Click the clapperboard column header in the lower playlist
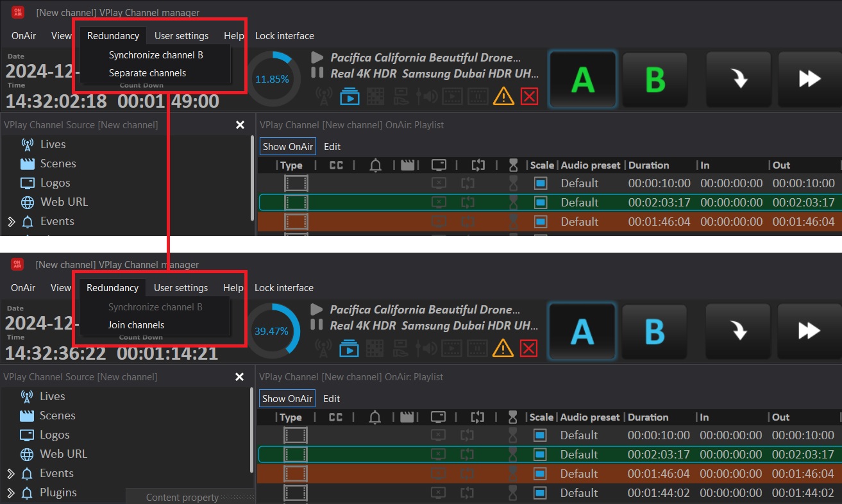 (x=407, y=417)
